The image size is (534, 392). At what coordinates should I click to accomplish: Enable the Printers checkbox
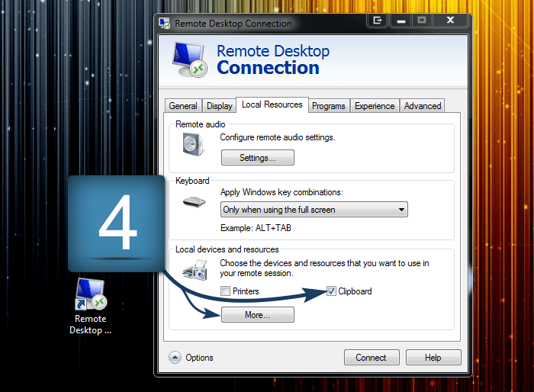(225, 291)
